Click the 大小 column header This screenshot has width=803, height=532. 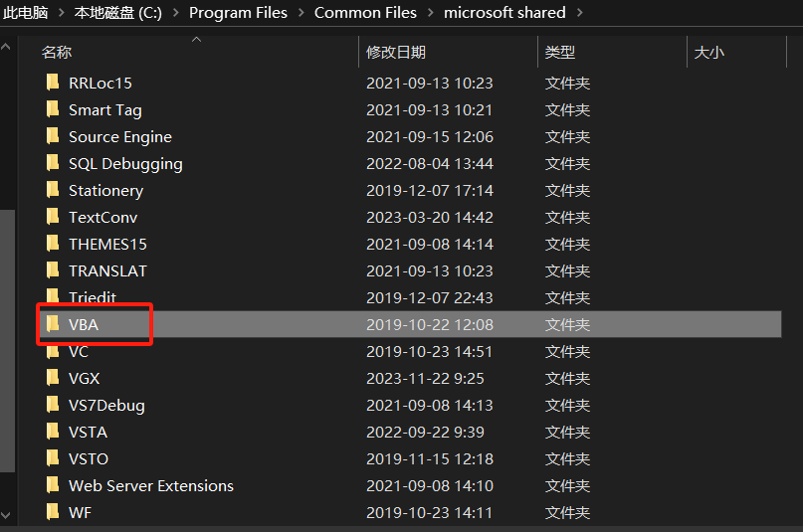coord(708,53)
